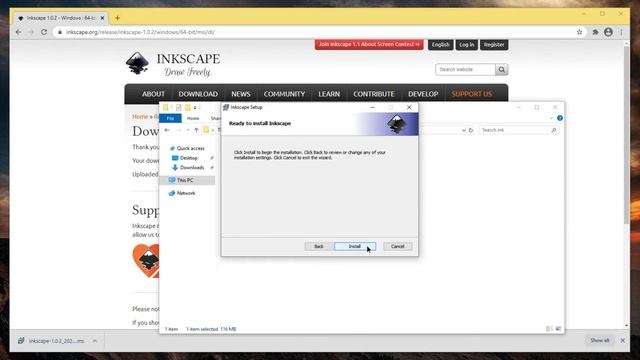Click the Log in button
This screenshot has width=640, height=360.
click(x=467, y=44)
